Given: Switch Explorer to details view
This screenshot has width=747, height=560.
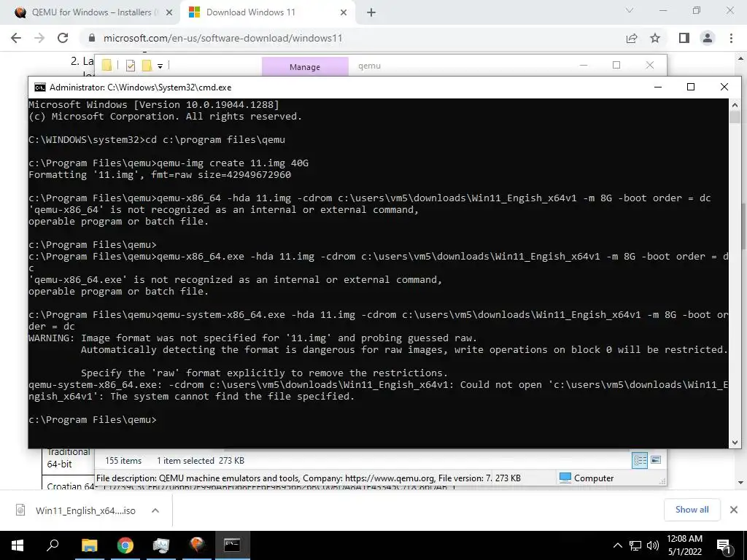Looking at the screenshot, I should coord(640,460).
